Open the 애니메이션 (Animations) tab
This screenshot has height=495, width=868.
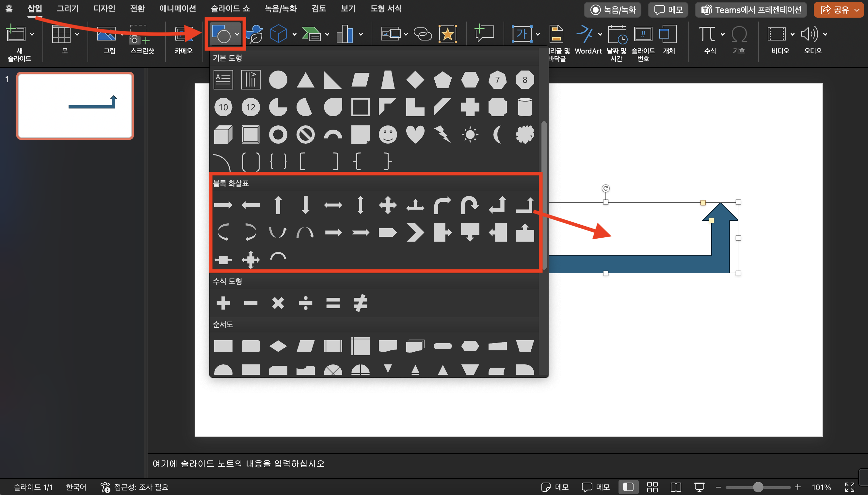pyautogui.click(x=178, y=8)
